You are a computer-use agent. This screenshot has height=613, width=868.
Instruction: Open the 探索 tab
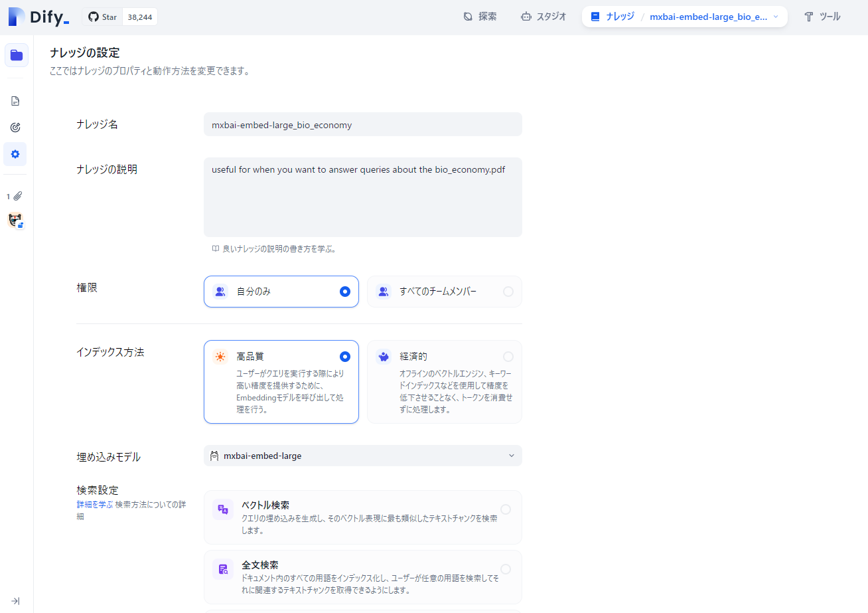(x=480, y=17)
